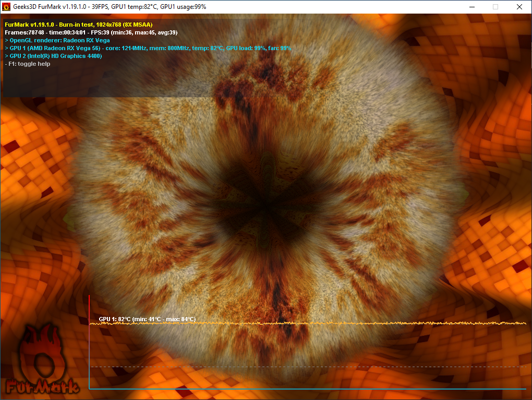Click the 'GPU 2 (Intel(R) HD Graphics 4400)' line
Image resolution: width=532 pixels, height=400 pixels.
[x=53, y=56]
